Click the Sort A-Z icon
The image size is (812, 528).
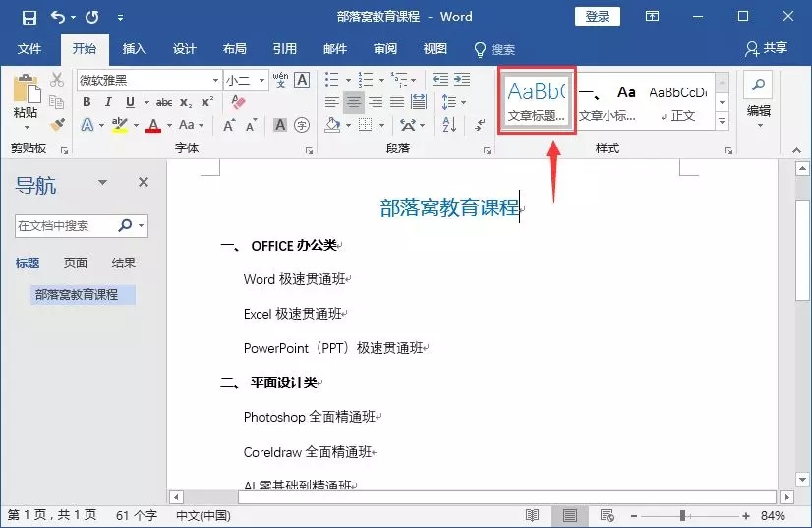449,125
